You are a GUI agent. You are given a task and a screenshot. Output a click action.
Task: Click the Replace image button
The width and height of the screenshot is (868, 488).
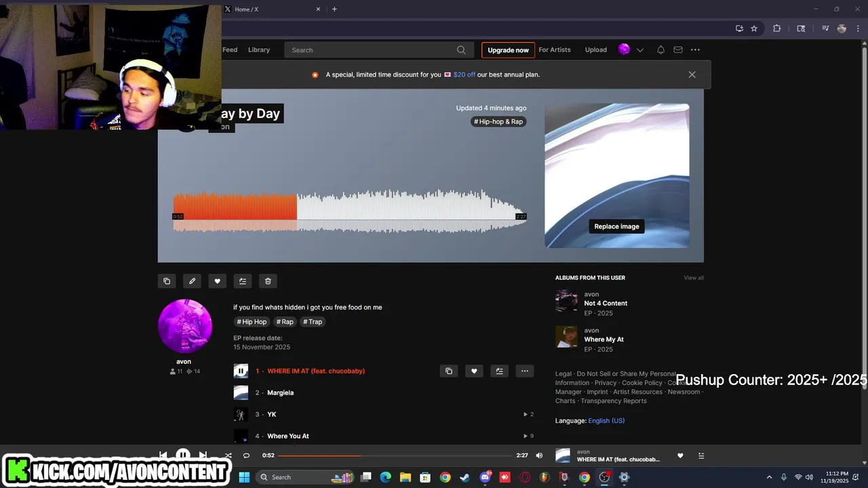click(616, 226)
